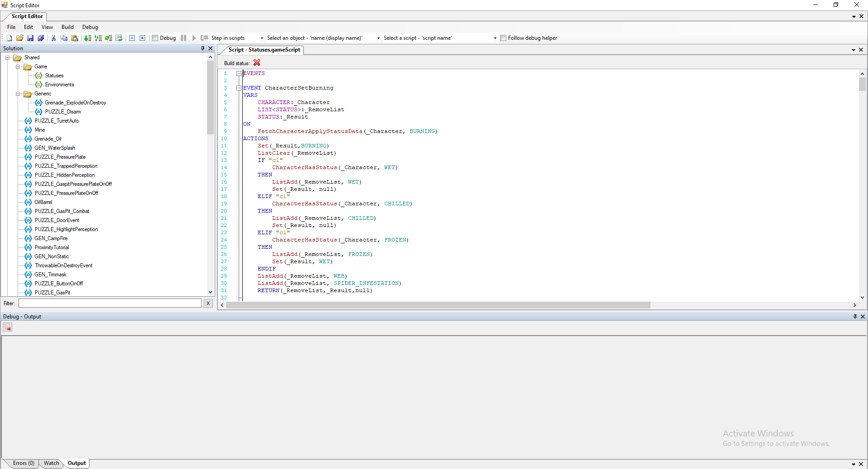The image size is (868, 469).
Task: Click code editor horizontal scrollbar
Action: pos(438,305)
